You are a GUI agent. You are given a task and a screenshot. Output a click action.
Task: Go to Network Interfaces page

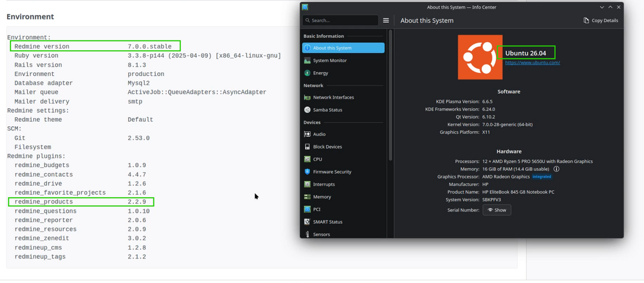(x=343, y=98)
